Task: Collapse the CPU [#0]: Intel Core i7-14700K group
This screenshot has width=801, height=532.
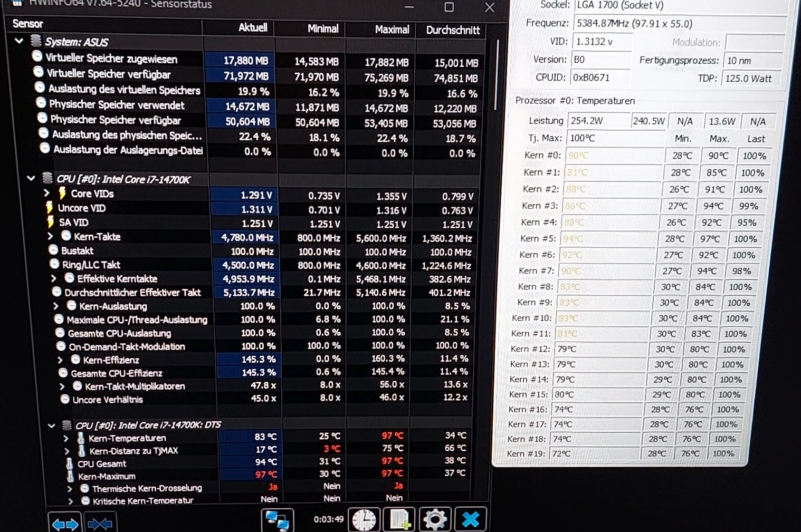Action: 31,178
